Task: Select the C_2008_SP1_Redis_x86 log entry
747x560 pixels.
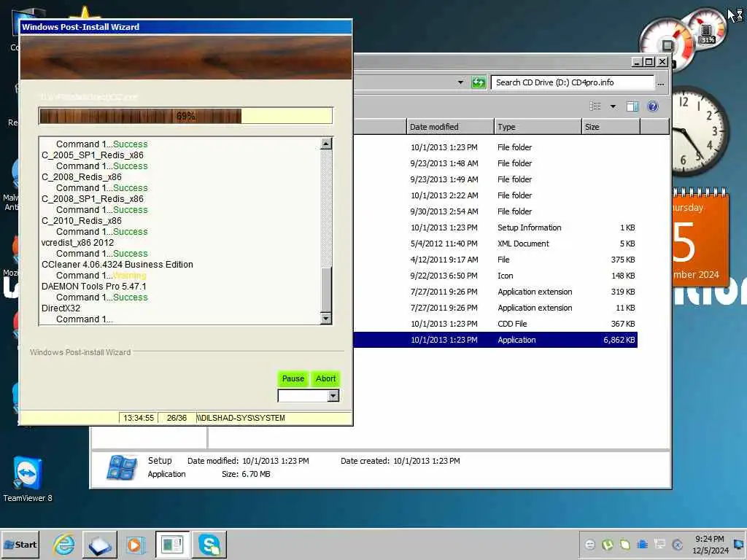Action: coord(93,198)
